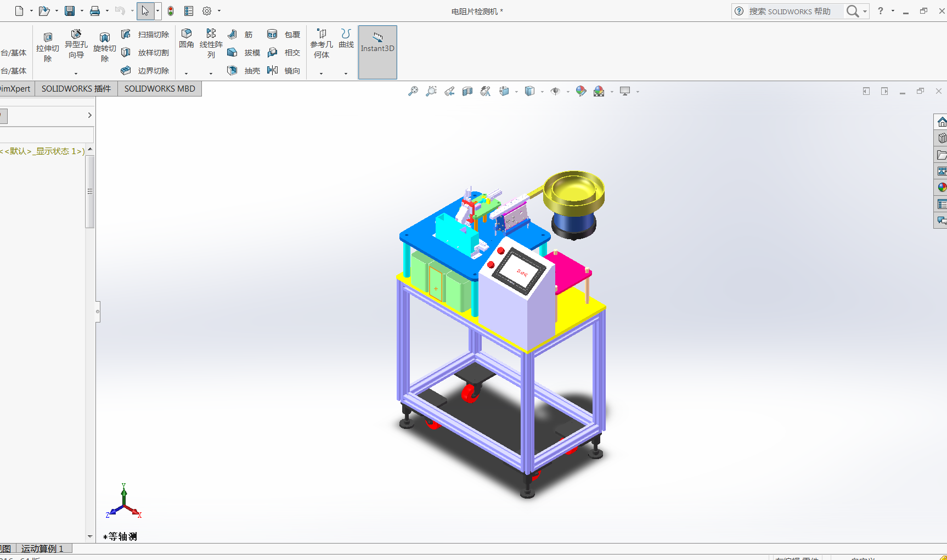Open the 运动算例 1 tab
Screen dimensions: 947x560
(42, 548)
